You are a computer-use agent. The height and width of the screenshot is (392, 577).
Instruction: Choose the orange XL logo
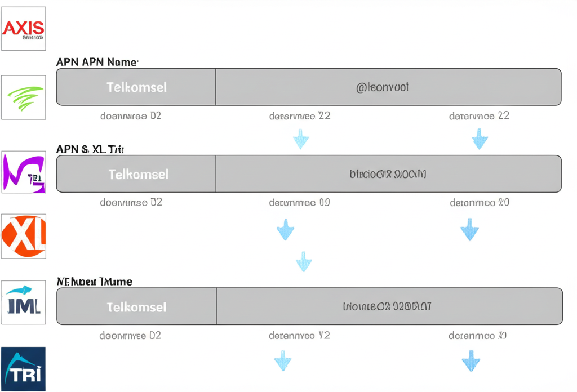tap(23, 236)
